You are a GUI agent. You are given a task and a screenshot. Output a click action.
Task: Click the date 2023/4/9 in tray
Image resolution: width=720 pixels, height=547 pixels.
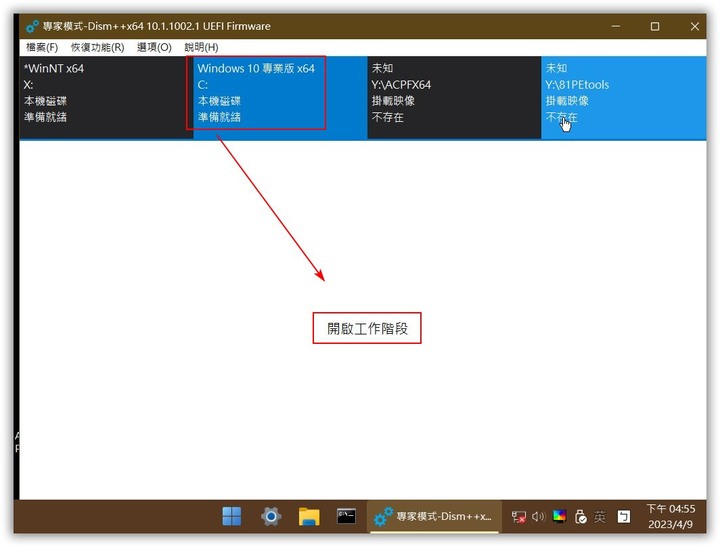pos(670,524)
